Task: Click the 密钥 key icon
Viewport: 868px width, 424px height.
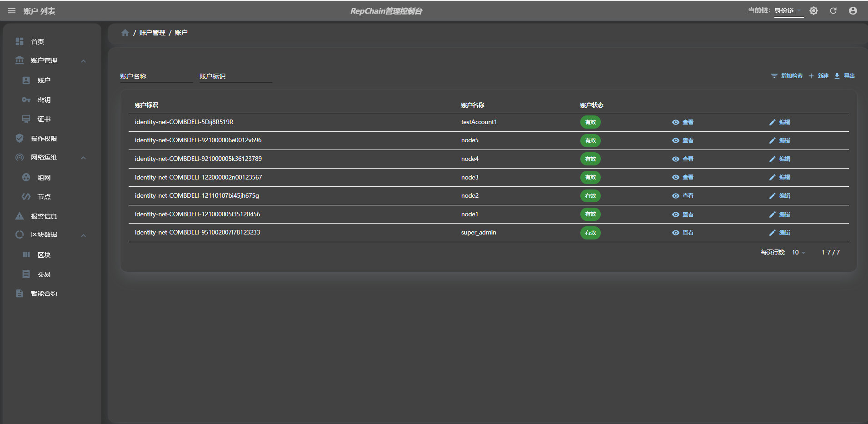Action: click(x=26, y=100)
